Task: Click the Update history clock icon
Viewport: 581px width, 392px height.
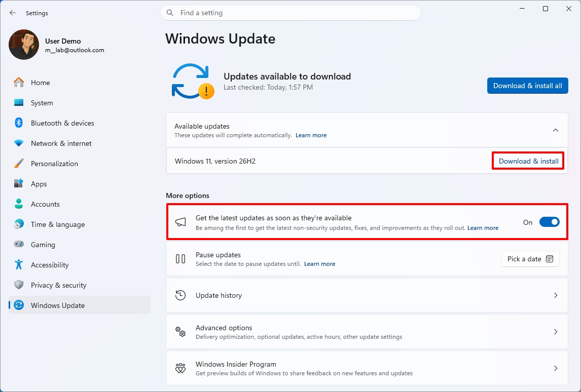Action: (180, 295)
